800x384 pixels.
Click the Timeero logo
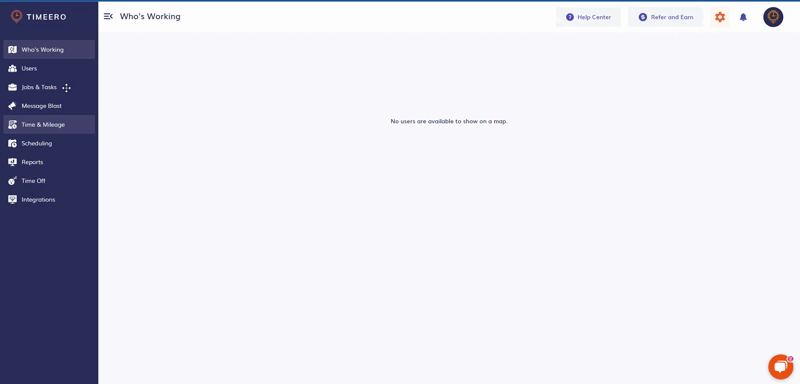click(x=39, y=17)
